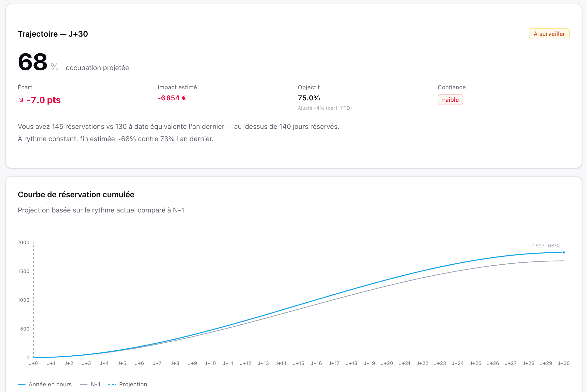Select the J+15 marker on the x-axis
This screenshot has width=587, height=392.
pyautogui.click(x=299, y=363)
